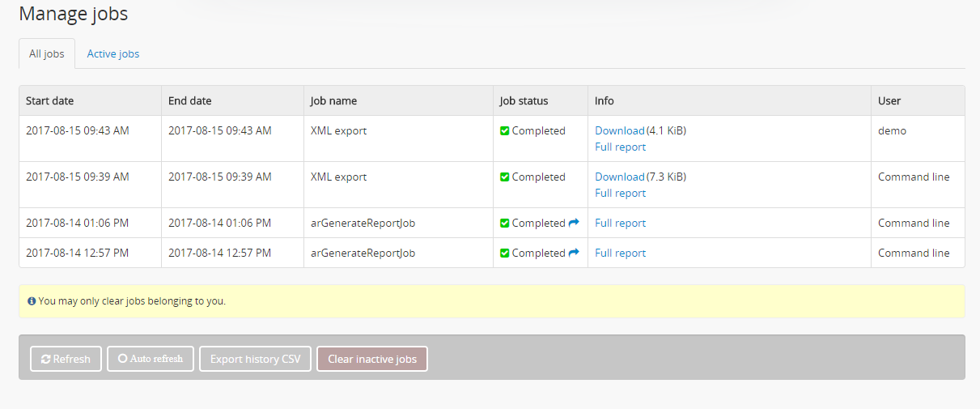The width and height of the screenshot is (980, 409).
Task: Click the info icon in the yellow notice
Action: point(32,301)
